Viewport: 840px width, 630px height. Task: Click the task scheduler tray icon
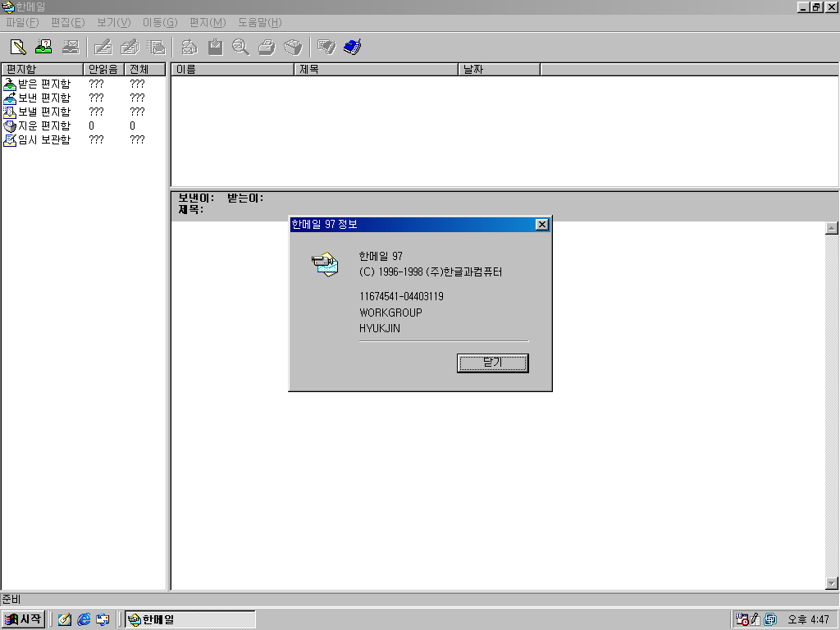[742, 619]
